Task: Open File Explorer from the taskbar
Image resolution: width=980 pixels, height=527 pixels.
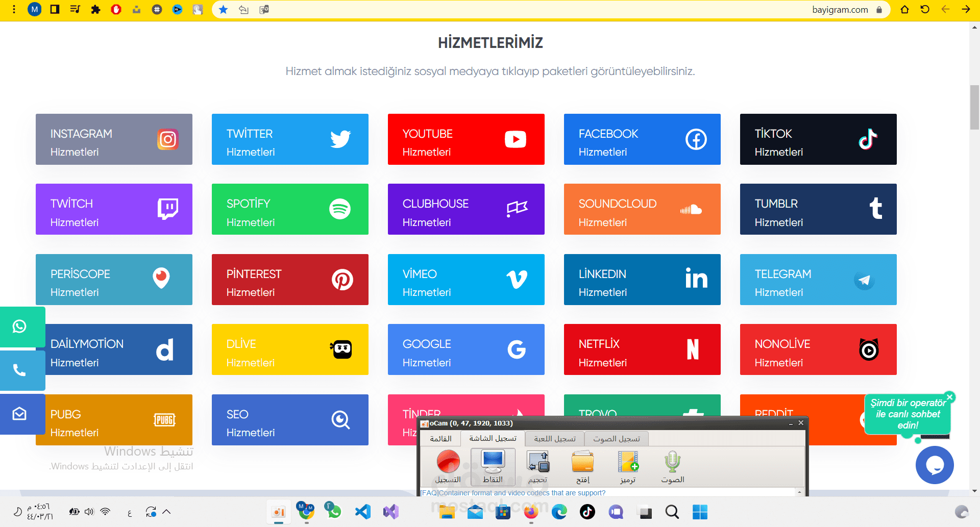Action: tap(447, 512)
